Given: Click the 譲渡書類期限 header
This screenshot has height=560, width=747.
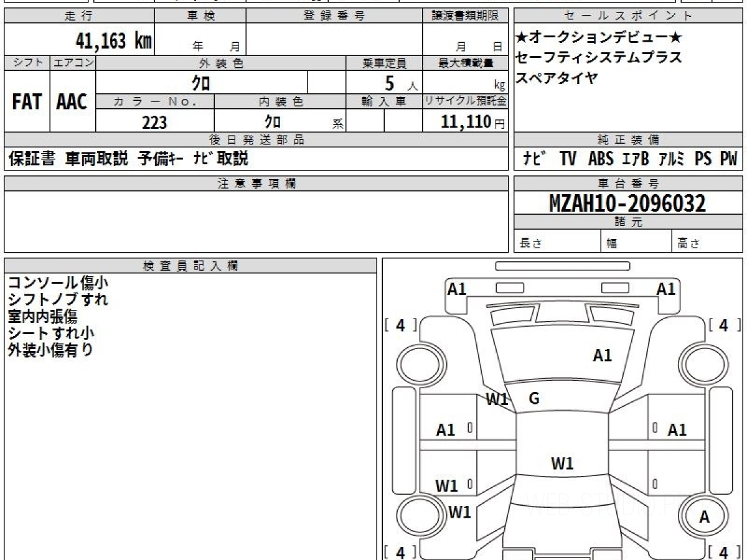Looking at the screenshot, I should 466,16.
